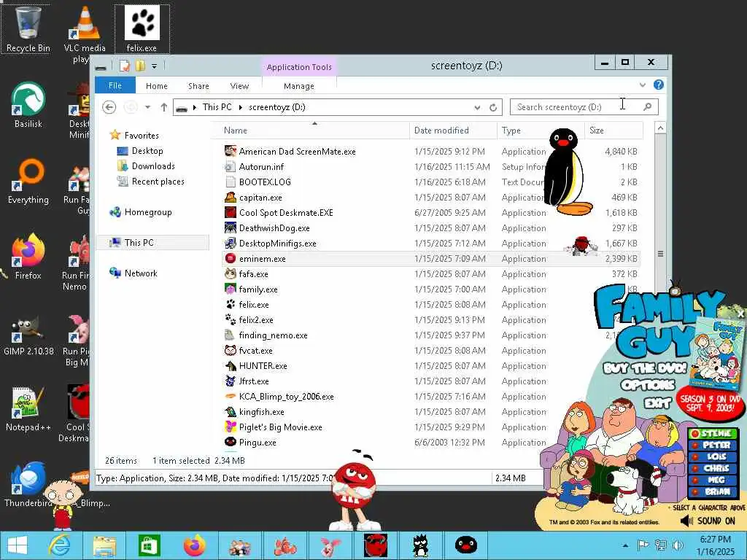Click the Piglet taskbar button

(x=330, y=545)
